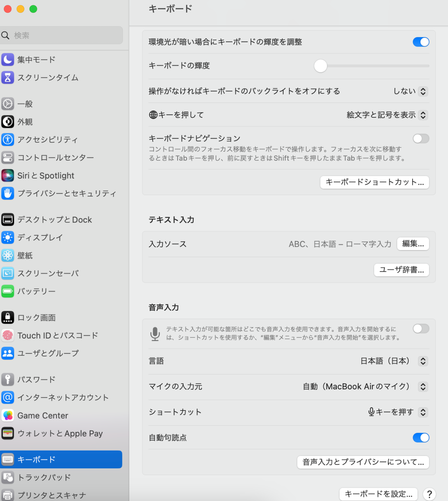The width and height of the screenshot is (448, 501).
Task: Click the パスワード key icon
Action: tap(8, 379)
